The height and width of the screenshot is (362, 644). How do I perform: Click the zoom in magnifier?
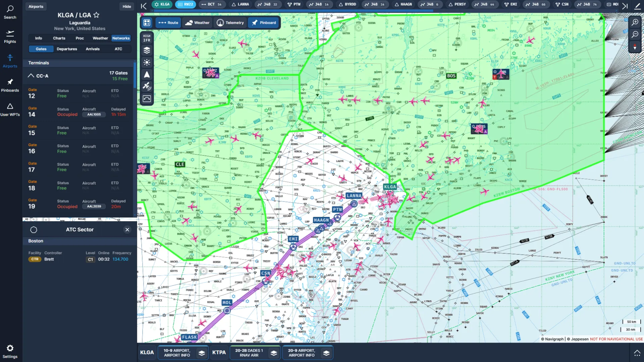[635, 22]
